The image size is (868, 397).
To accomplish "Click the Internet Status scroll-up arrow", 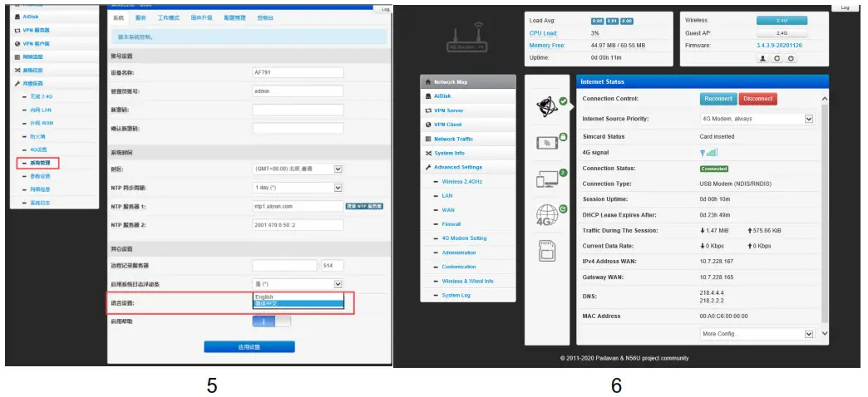I will 824,99.
